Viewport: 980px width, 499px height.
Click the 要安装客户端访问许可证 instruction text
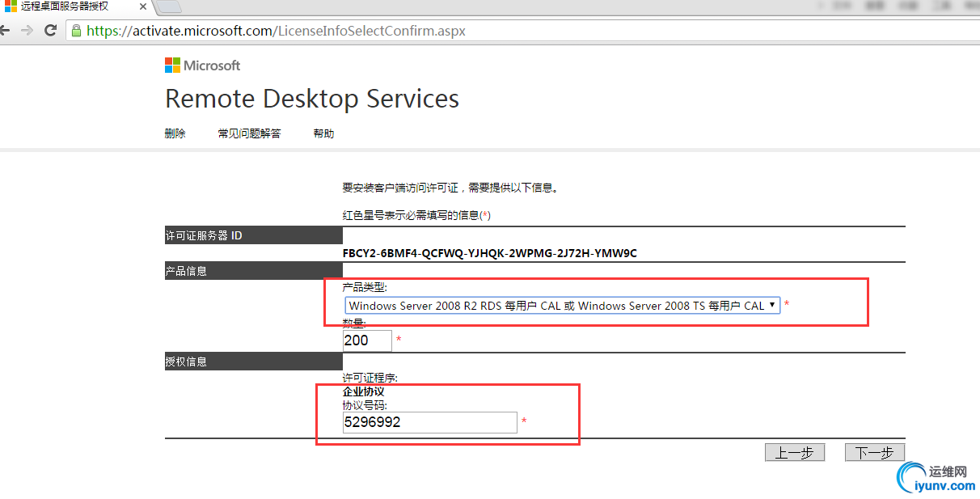click(x=450, y=188)
